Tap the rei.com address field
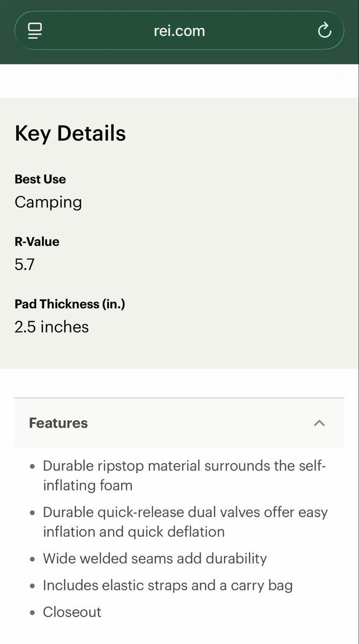 (x=179, y=31)
